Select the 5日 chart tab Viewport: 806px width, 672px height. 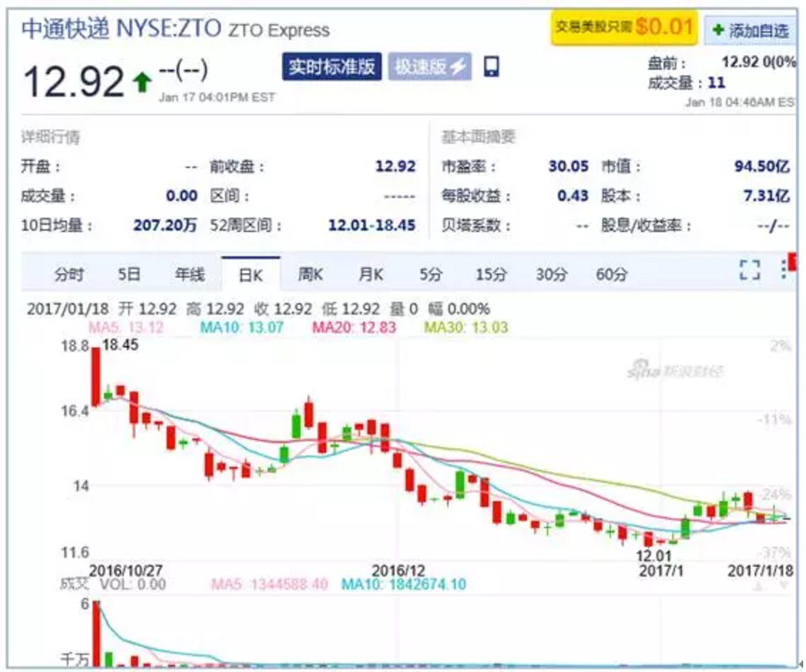(129, 274)
